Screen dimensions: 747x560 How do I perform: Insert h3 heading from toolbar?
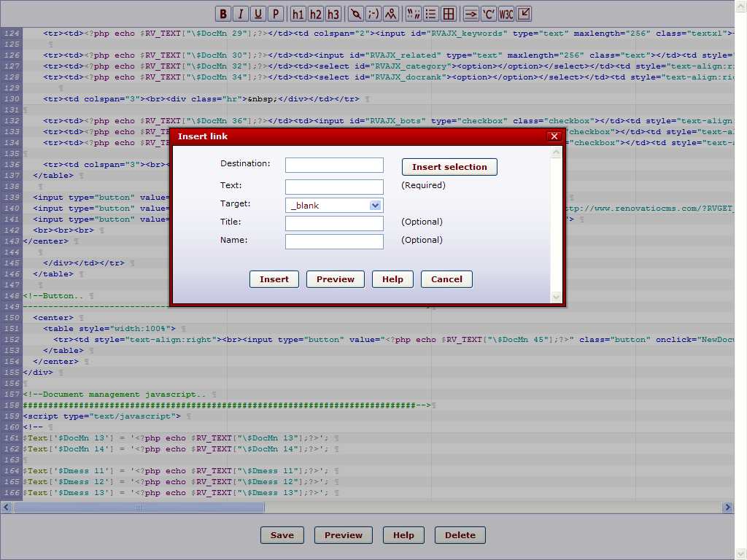click(333, 14)
